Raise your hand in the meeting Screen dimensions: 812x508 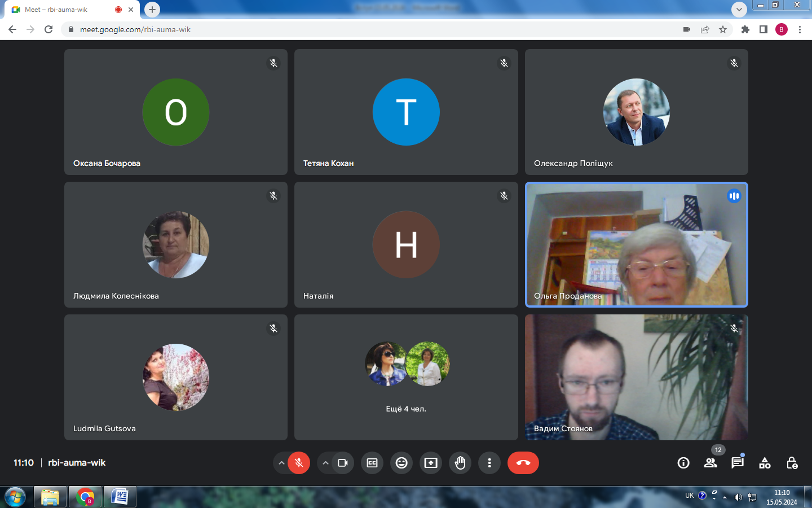pos(460,463)
